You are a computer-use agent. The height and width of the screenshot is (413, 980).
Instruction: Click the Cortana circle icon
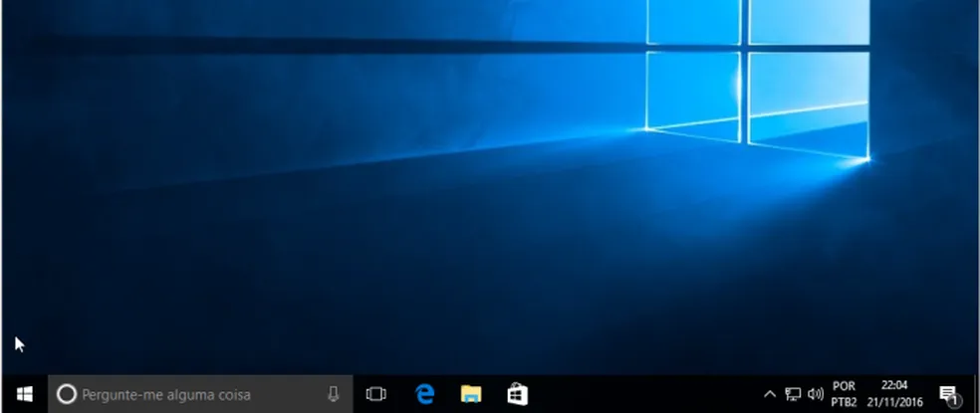pyautogui.click(x=67, y=394)
